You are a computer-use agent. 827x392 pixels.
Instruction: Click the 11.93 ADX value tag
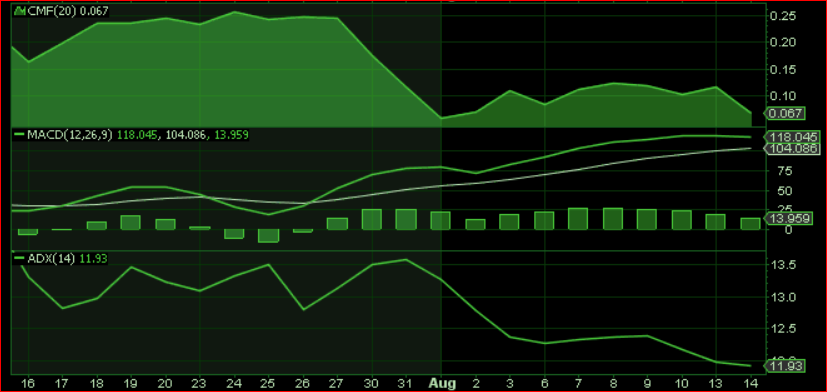785,366
